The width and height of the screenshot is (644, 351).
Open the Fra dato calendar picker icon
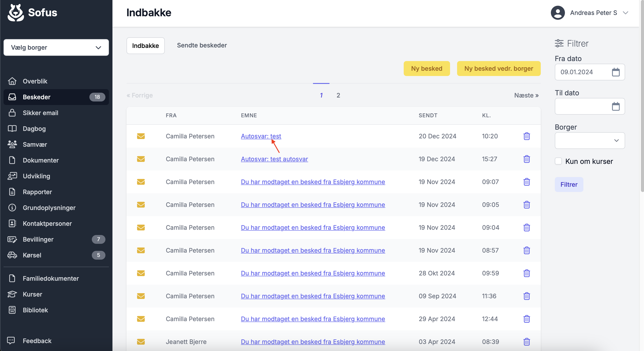tap(615, 72)
